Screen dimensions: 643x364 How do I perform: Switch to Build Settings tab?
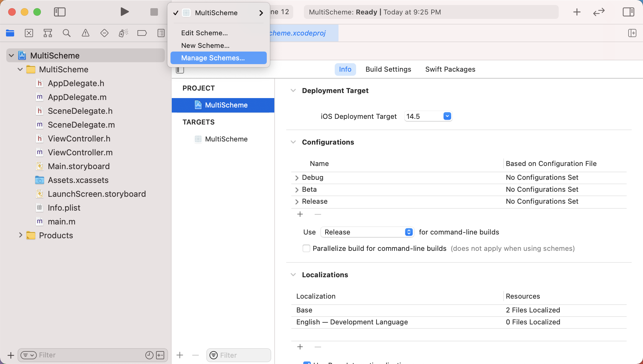388,69
